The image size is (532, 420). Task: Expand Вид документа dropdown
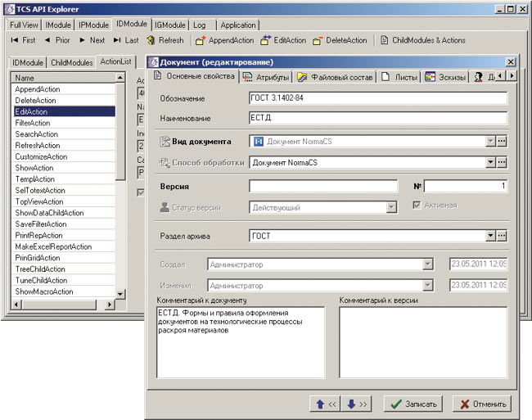[490, 141]
